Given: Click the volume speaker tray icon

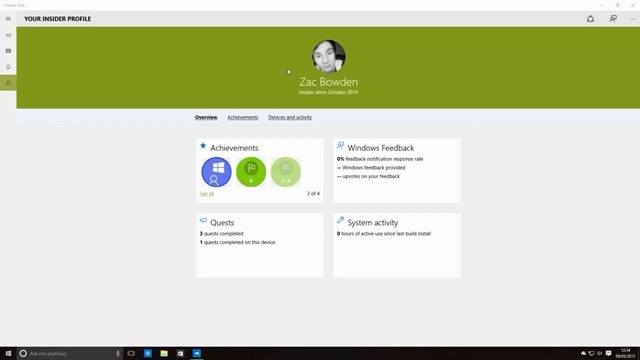Looking at the screenshot, I should pos(599,353).
